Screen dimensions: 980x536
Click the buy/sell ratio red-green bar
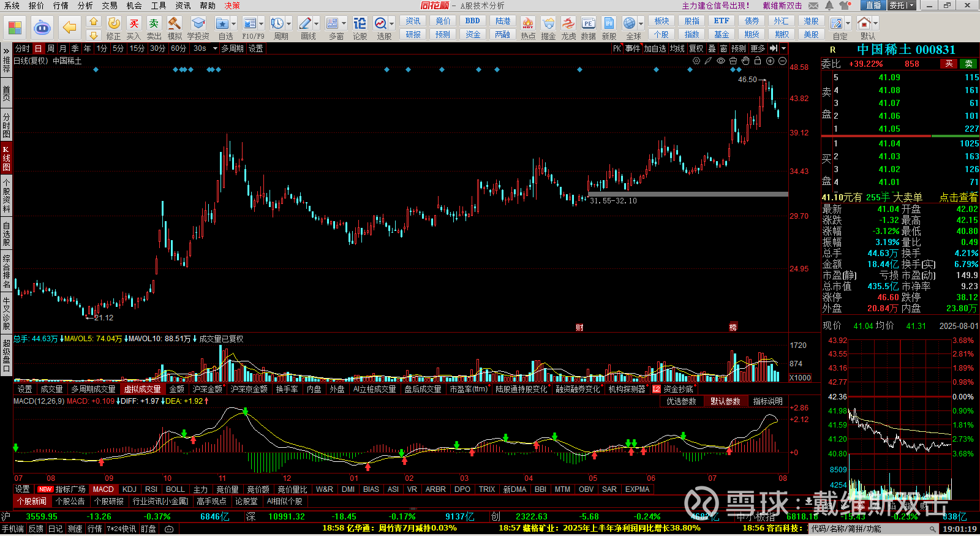coord(900,136)
